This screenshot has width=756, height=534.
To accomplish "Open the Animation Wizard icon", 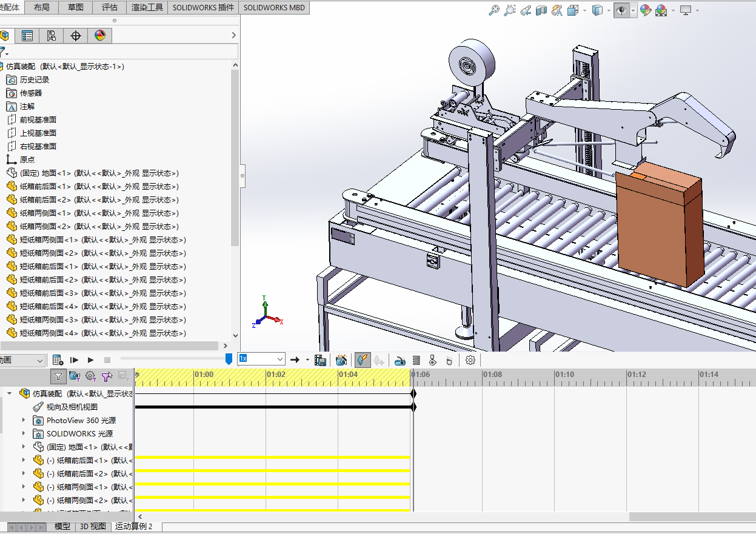I will tap(341, 360).
